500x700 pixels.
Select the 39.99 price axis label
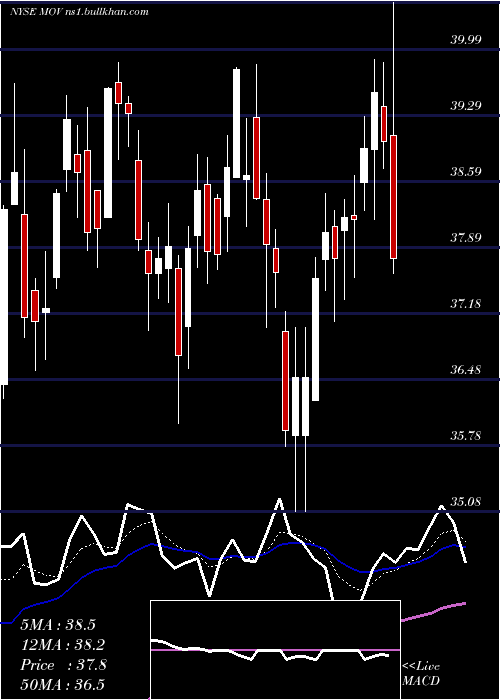pyautogui.click(x=466, y=40)
